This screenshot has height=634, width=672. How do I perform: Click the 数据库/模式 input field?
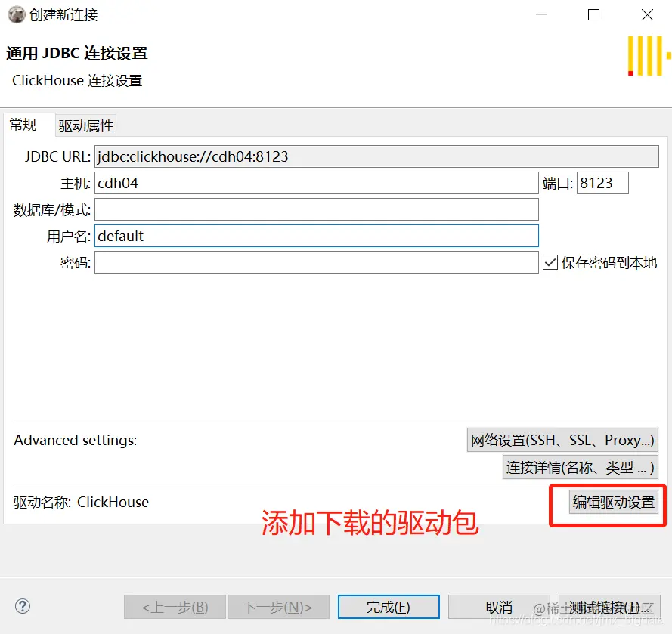[x=316, y=209]
